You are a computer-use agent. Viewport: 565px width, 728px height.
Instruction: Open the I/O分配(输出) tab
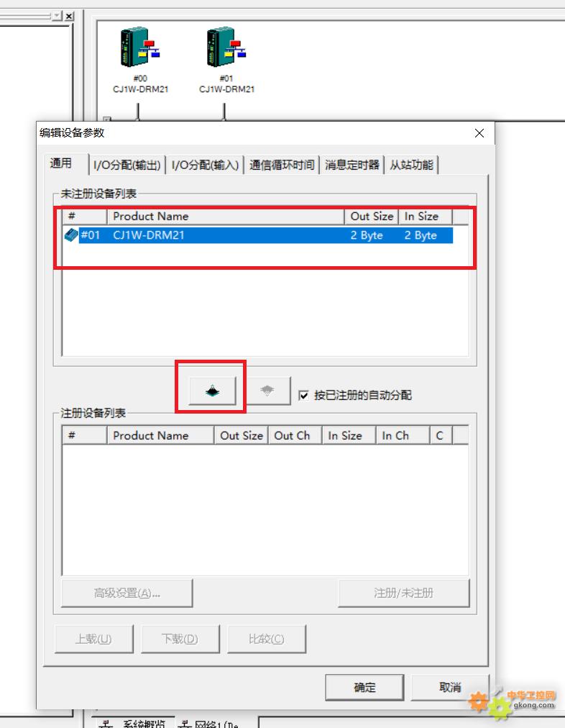(127, 165)
